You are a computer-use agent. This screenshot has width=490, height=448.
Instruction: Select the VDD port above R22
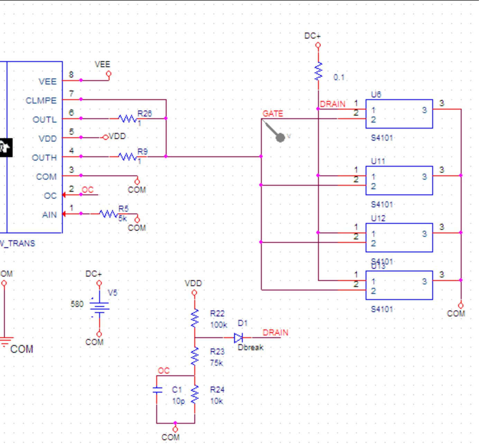[x=194, y=293]
